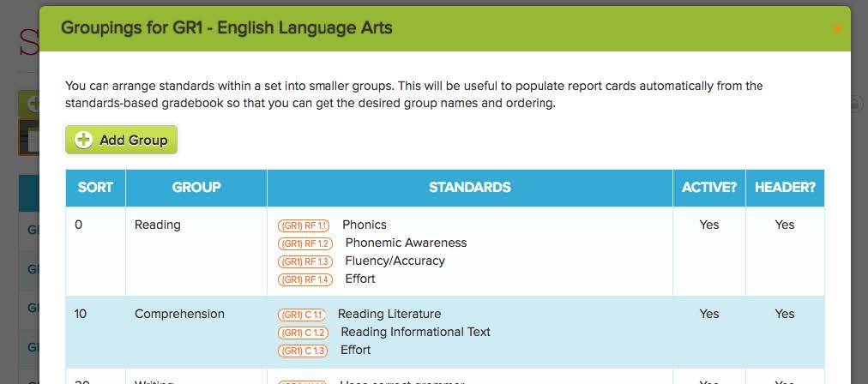Image resolution: width=868 pixels, height=384 pixels.
Task: Click the GROUP column header
Action: 196,188
